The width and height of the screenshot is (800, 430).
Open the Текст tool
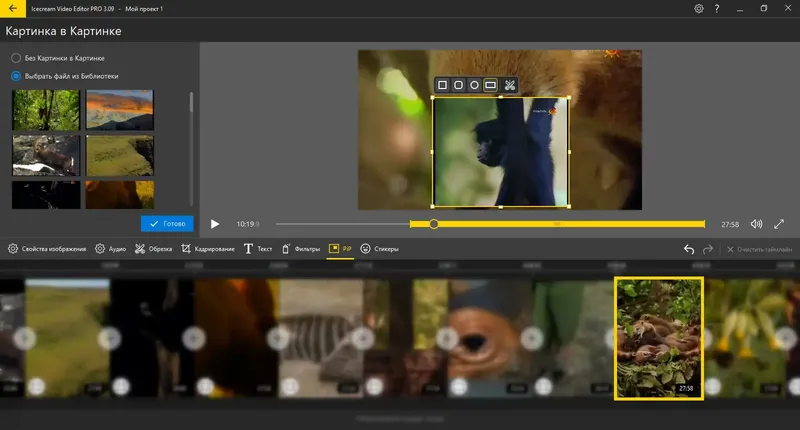point(258,249)
